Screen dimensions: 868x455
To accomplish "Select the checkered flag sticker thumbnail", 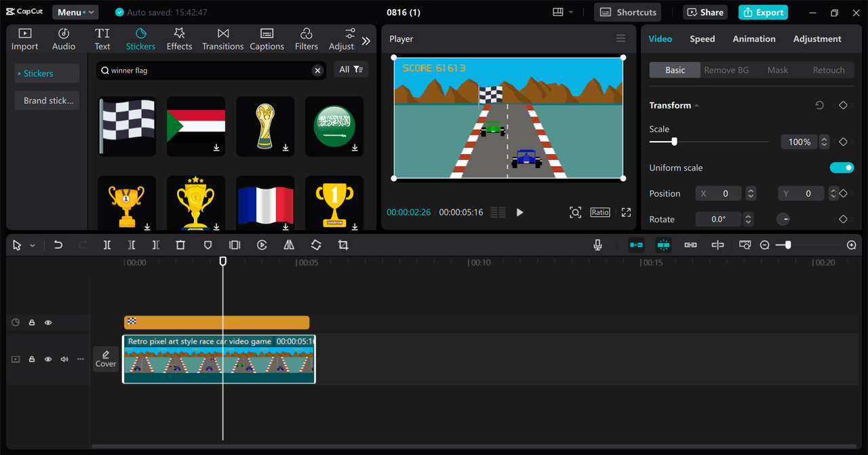I will coord(127,126).
